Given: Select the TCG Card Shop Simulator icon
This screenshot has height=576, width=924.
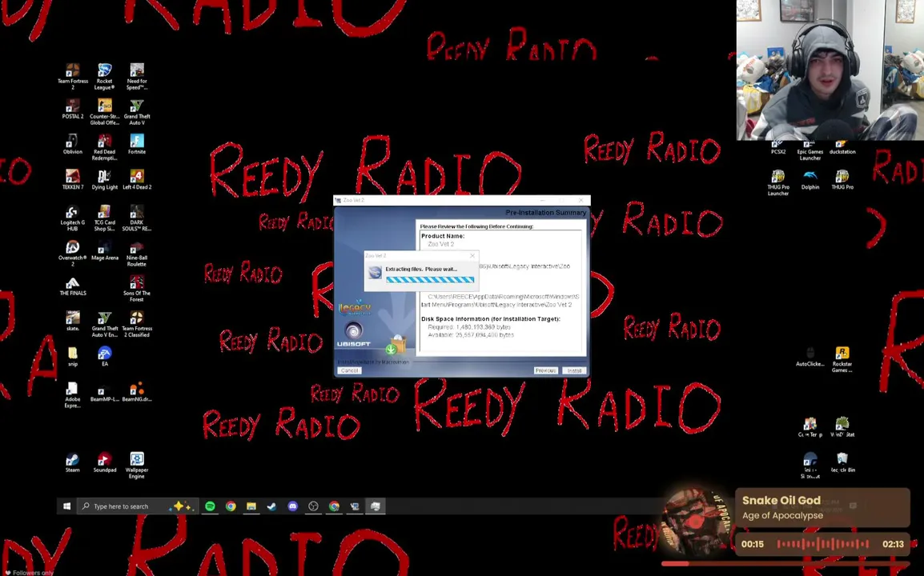Looking at the screenshot, I should (x=104, y=218).
